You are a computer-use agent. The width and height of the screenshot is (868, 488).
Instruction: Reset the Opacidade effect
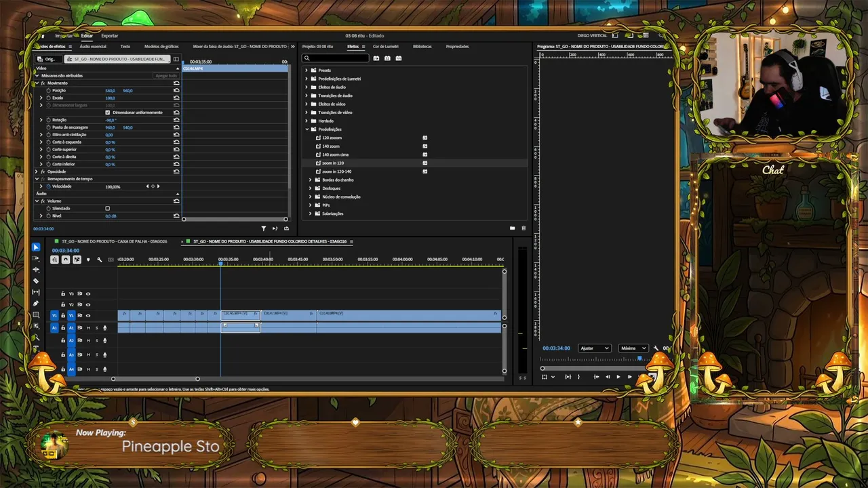[x=176, y=171]
